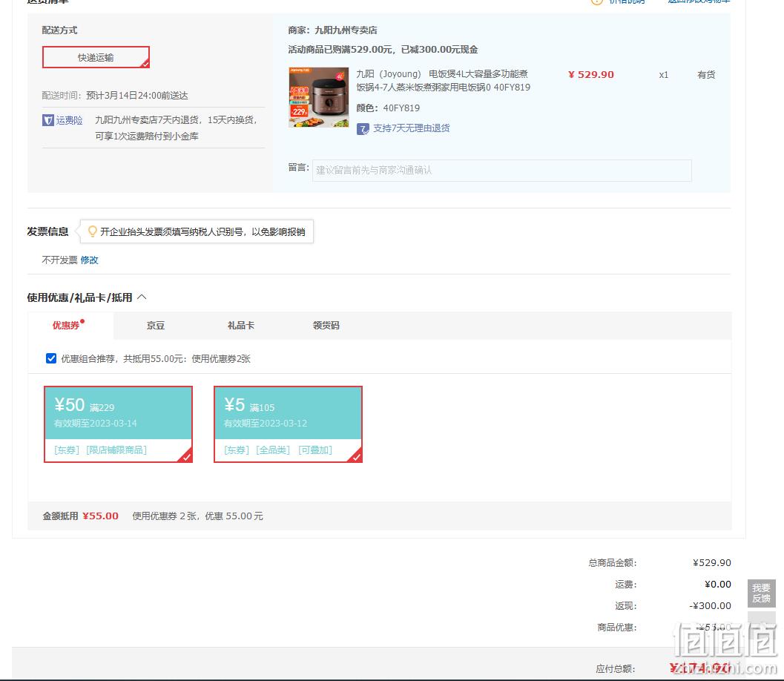Open the Joyoung rice cooker product thumbnail
Screen dimensions: 784x681
tap(318, 97)
